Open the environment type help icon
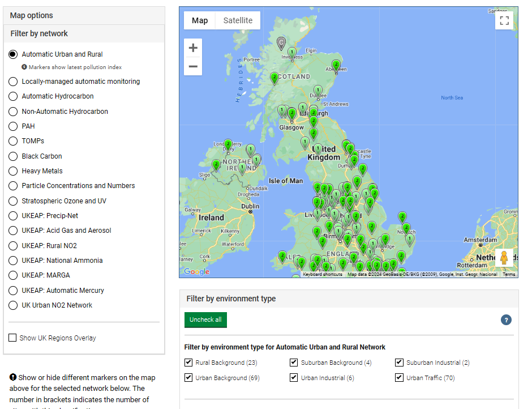The image size is (532, 409). click(506, 320)
